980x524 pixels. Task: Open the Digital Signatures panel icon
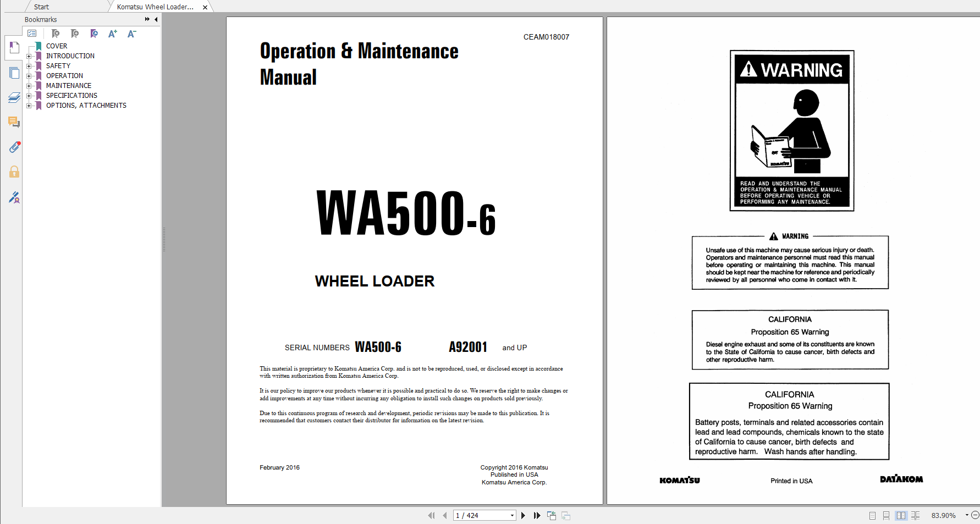click(x=14, y=197)
